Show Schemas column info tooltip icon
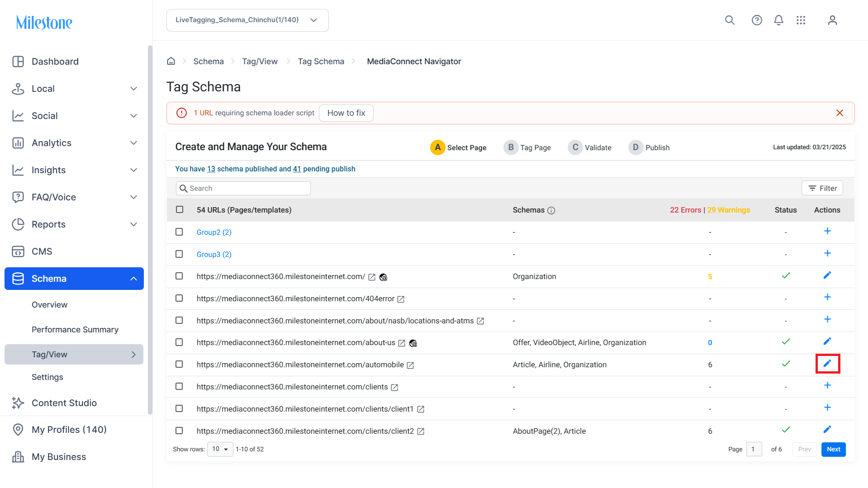 (551, 210)
